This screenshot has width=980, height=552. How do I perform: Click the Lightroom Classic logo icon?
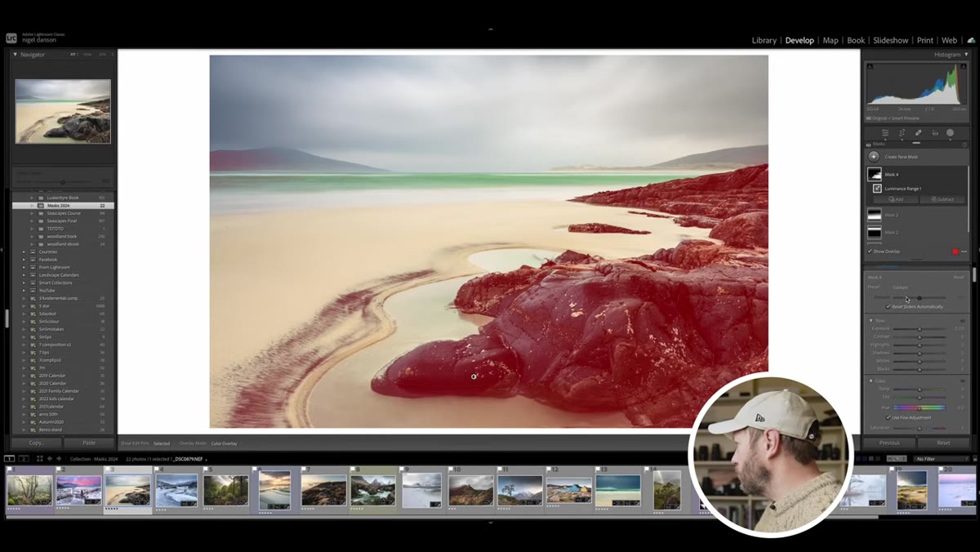(11, 37)
